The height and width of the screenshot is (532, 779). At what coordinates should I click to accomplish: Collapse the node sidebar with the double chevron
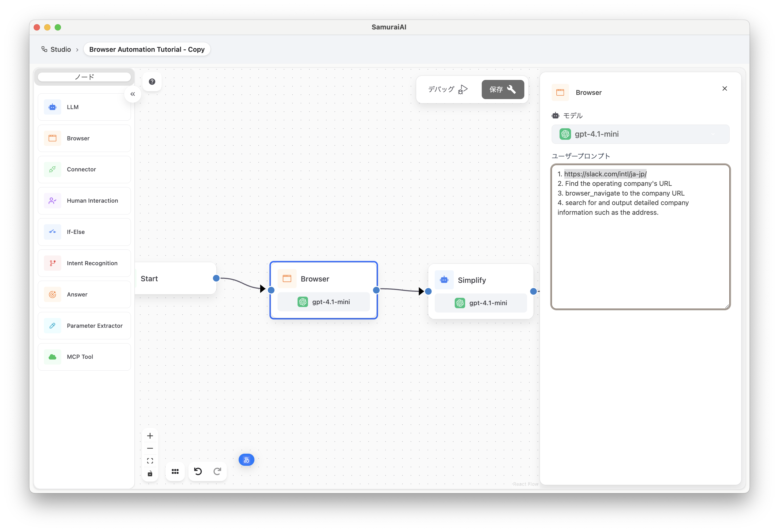click(133, 94)
